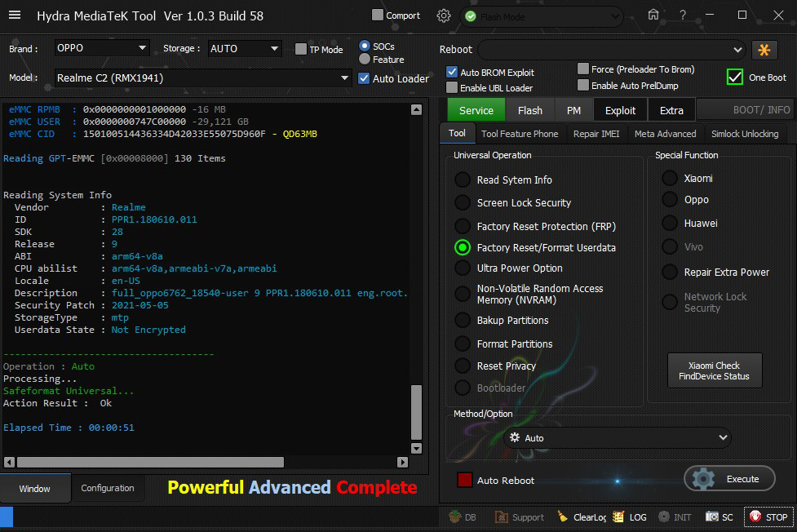
Task: Enable the TP Mode checkbox
Action: click(301, 50)
